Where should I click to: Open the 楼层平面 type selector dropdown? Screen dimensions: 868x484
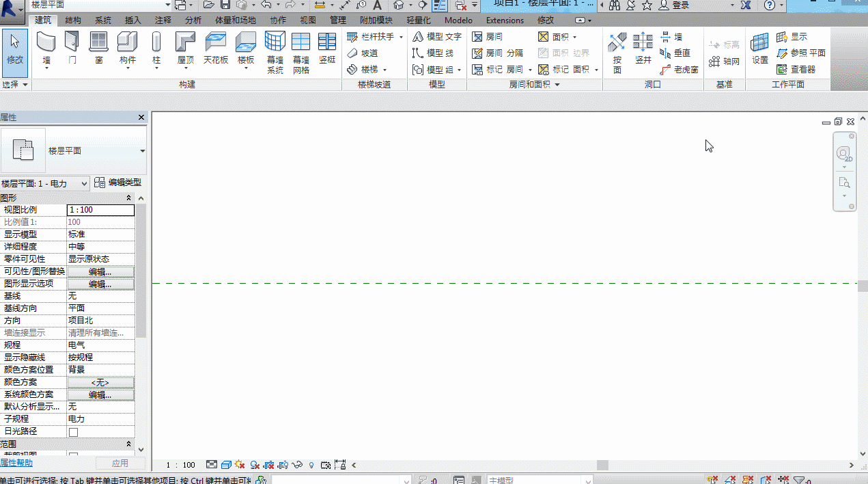[143, 151]
